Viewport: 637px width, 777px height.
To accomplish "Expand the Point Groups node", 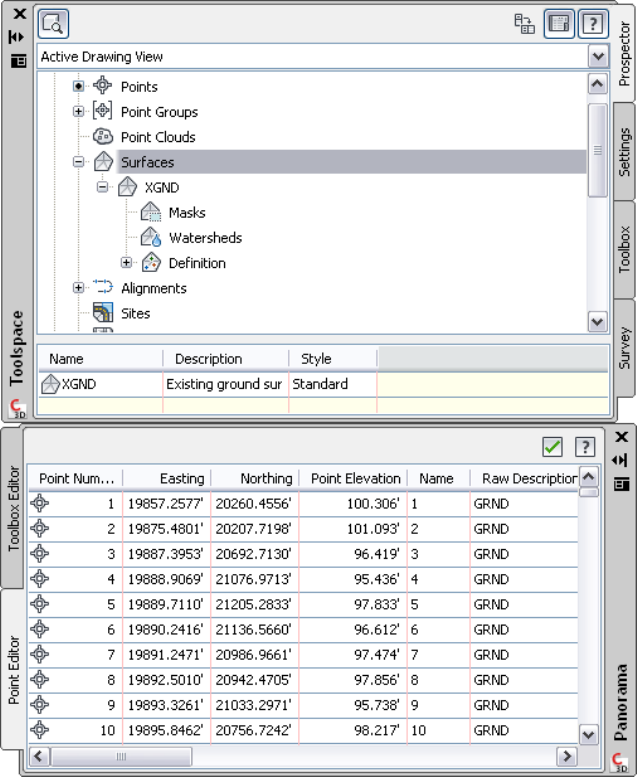I will click(78, 111).
